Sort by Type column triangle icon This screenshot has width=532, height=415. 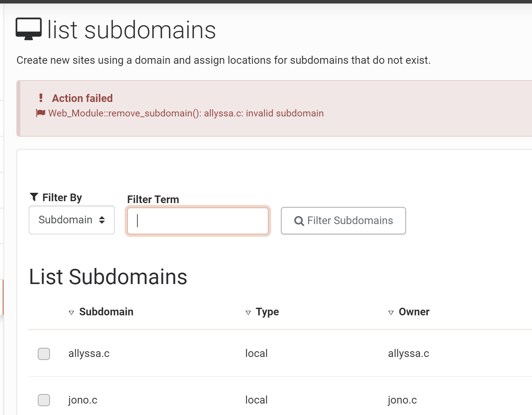pyautogui.click(x=248, y=313)
